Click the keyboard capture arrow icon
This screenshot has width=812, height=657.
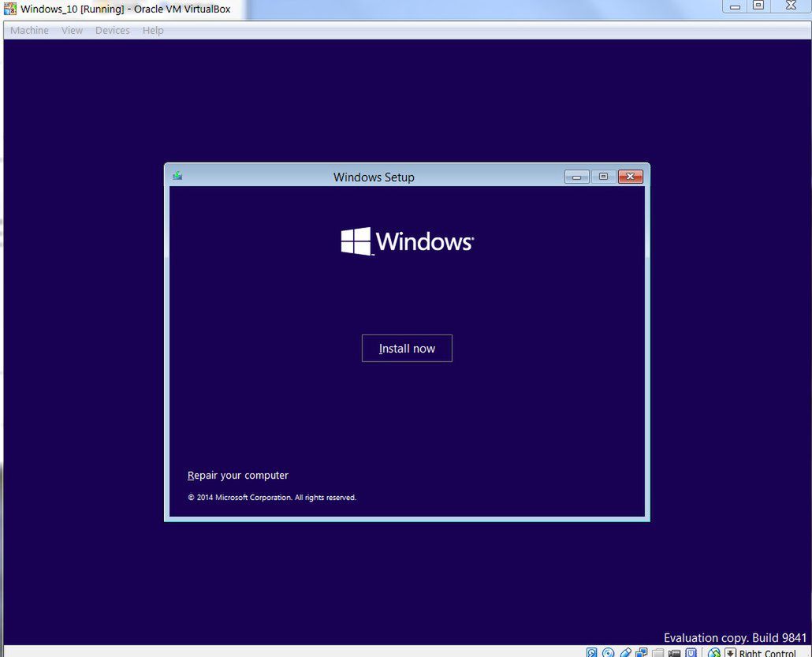pos(730,653)
